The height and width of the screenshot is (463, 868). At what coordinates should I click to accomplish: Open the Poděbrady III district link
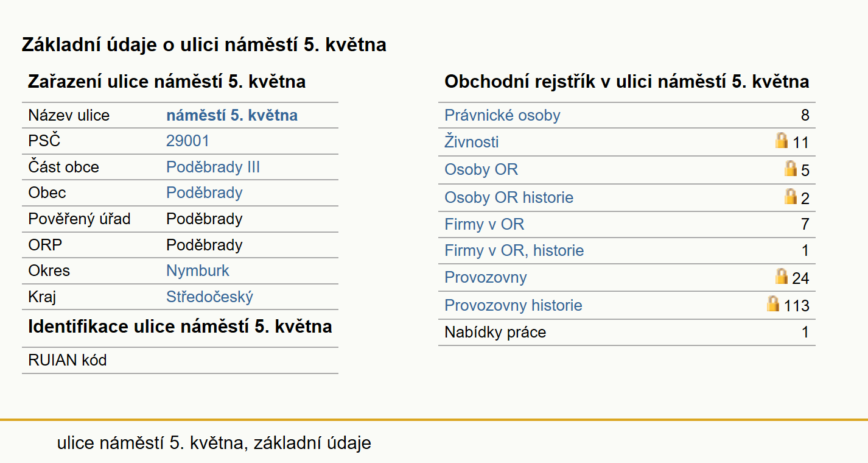(213, 168)
